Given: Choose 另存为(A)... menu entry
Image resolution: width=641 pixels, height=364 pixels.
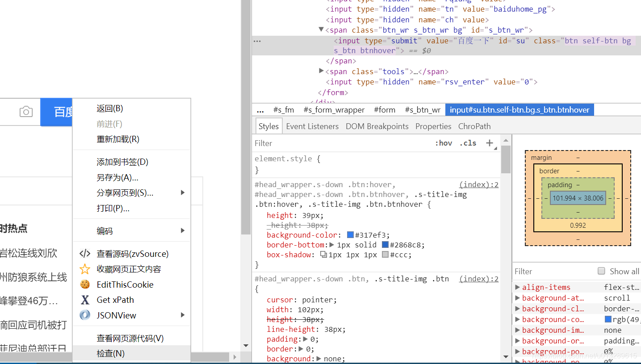Looking at the screenshot, I should pyautogui.click(x=132, y=177).
